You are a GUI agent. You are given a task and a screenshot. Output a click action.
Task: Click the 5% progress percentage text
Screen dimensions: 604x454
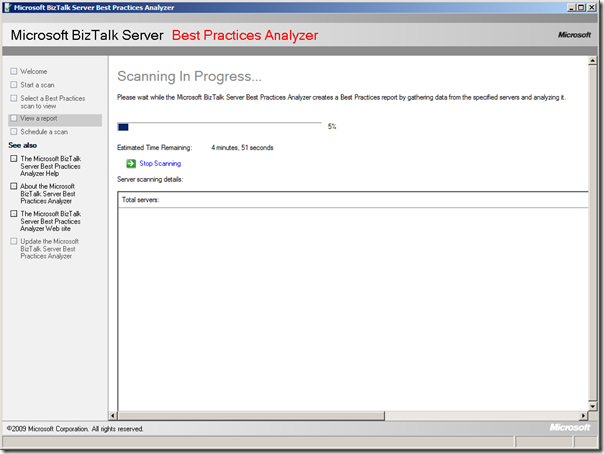click(x=332, y=126)
